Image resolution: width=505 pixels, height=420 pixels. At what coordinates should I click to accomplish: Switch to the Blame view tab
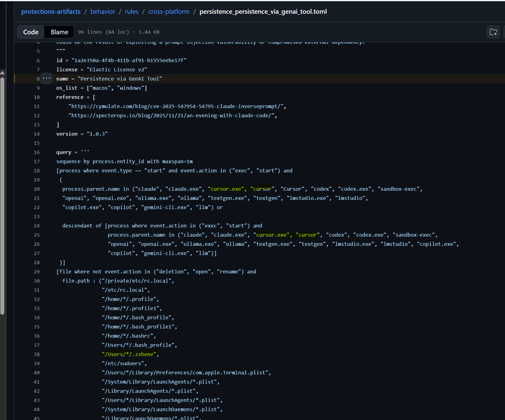click(x=59, y=32)
